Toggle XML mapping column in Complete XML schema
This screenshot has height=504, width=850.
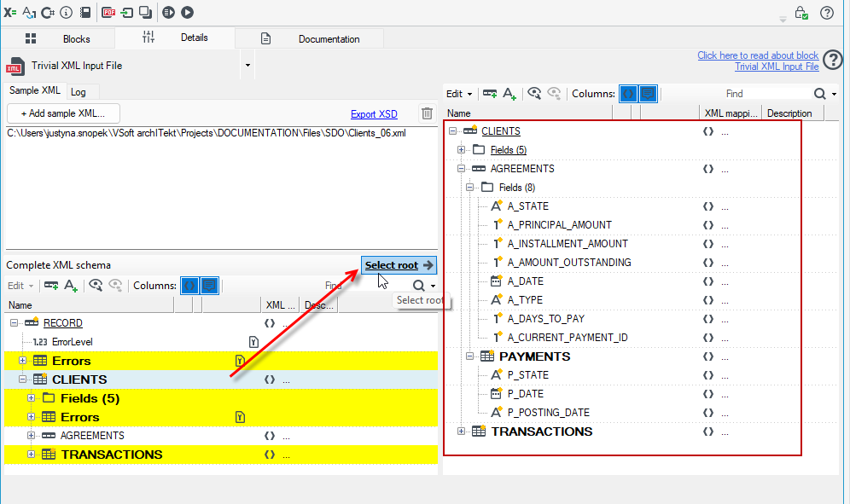[x=189, y=286]
